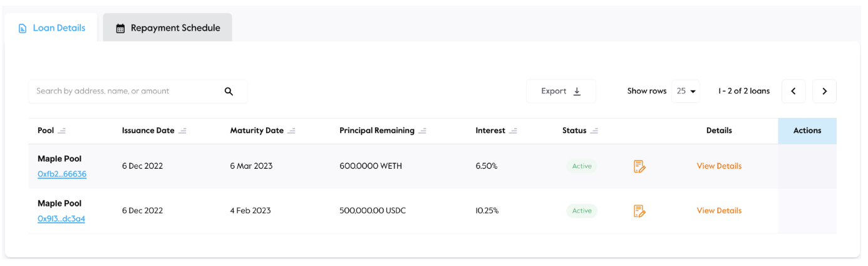Viewport: 868px width, 266px height.
Task: View Details for the 600 WETH loan
Action: pyautogui.click(x=719, y=166)
